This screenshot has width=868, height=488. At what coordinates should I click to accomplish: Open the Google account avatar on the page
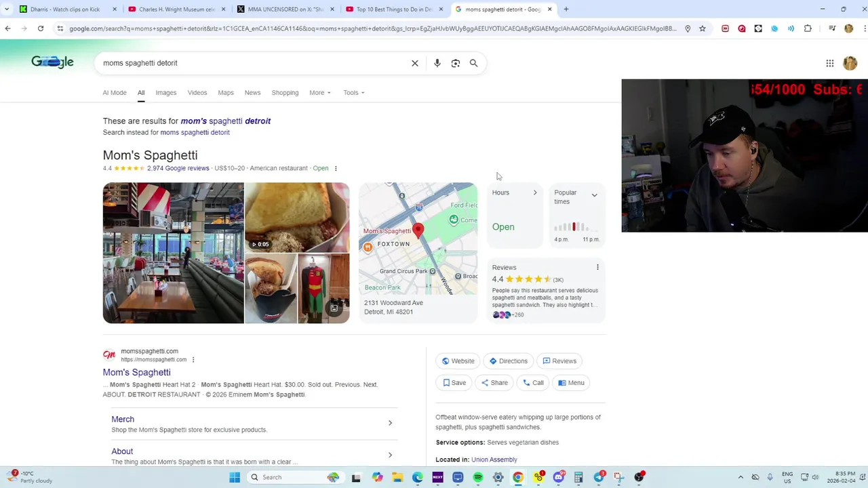tap(850, 63)
